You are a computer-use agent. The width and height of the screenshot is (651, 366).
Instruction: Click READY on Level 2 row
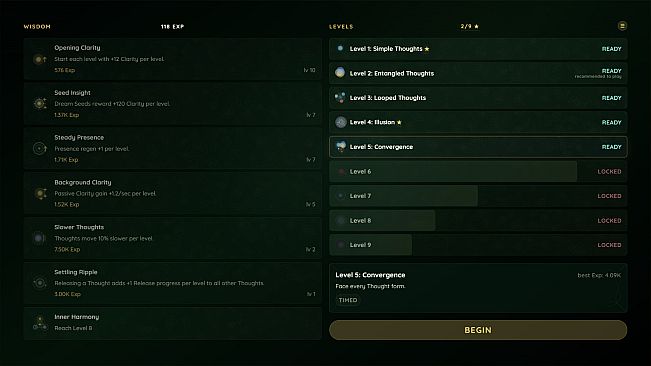(x=611, y=71)
